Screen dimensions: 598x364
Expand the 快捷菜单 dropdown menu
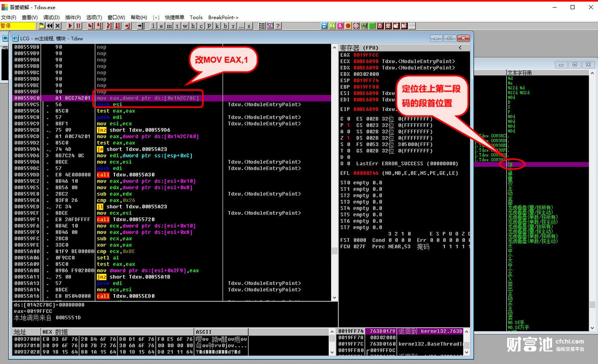pos(174,17)
